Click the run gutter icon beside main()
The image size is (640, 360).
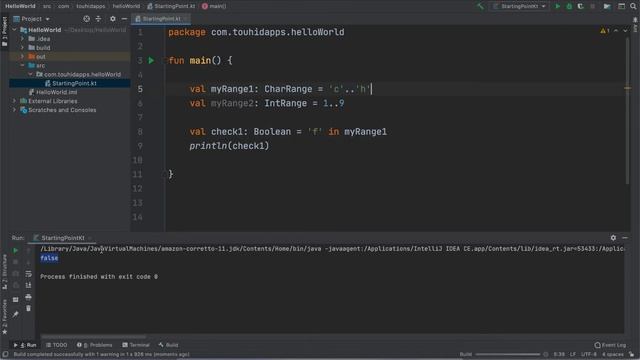pos(151,60)
